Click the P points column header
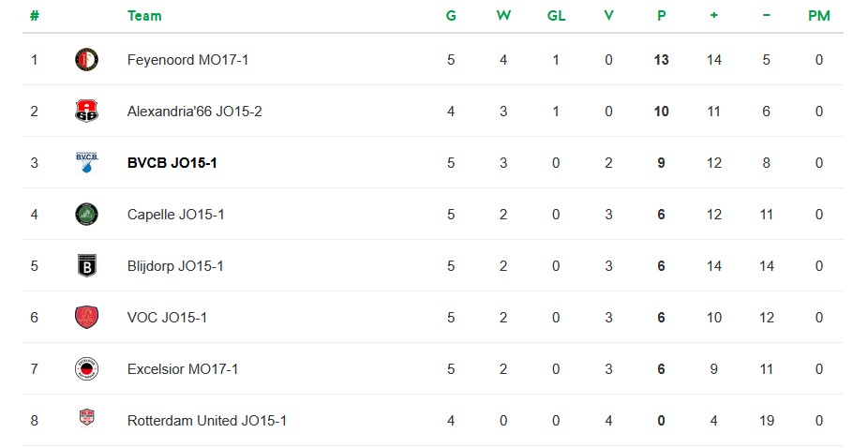The image size is (868, 448). pyautogui.click(x=662, y=16)
